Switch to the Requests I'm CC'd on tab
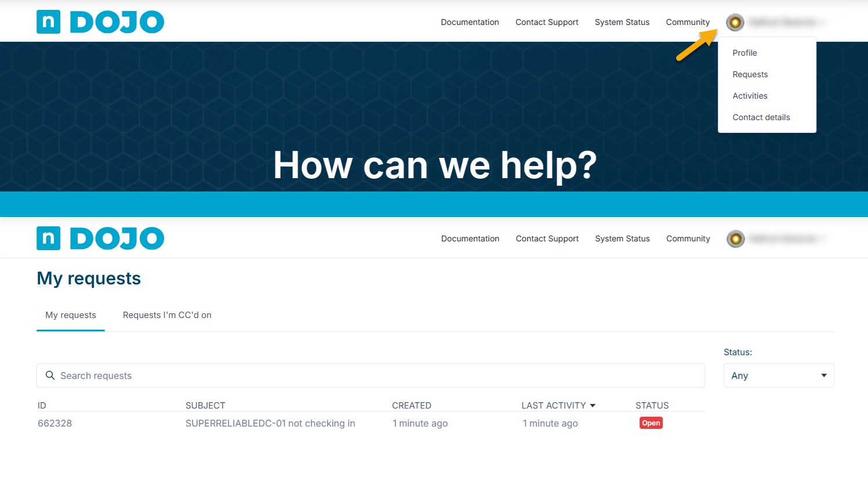 point(167,315)
